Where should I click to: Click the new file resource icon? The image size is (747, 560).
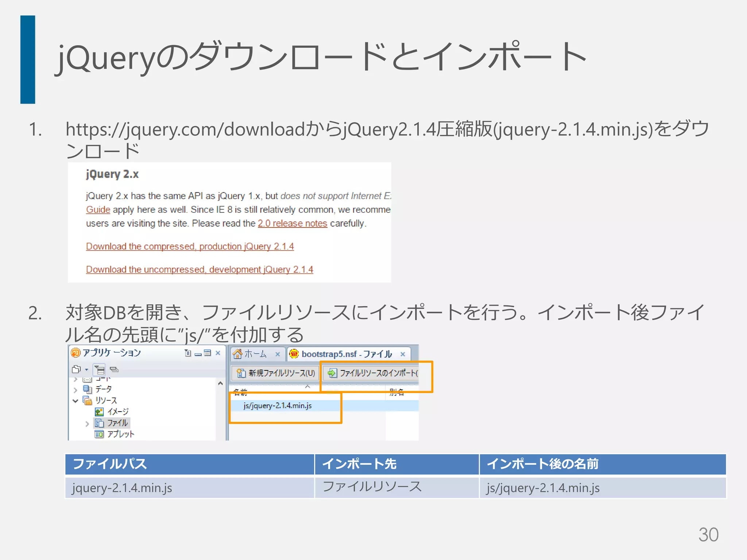pyautogui.click(x=241, y=373)
